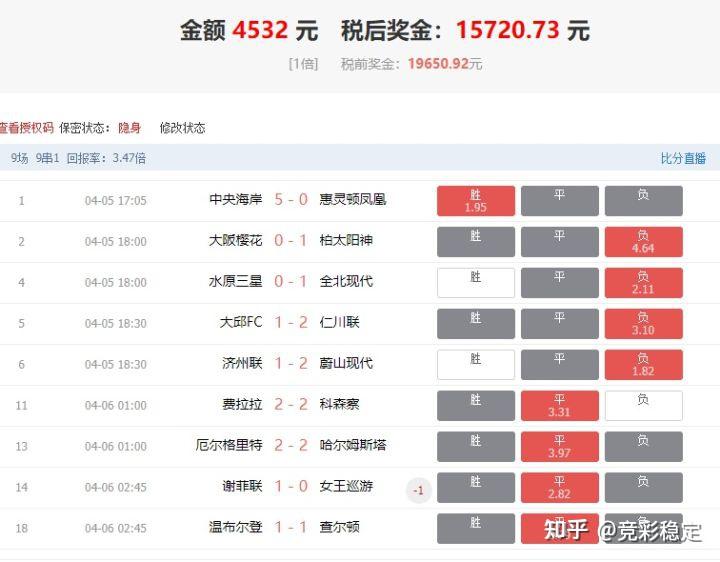Screen dimensions: 720x562
Task: Select white 胜 box for 水原三星 match
Action: (476, 282)
